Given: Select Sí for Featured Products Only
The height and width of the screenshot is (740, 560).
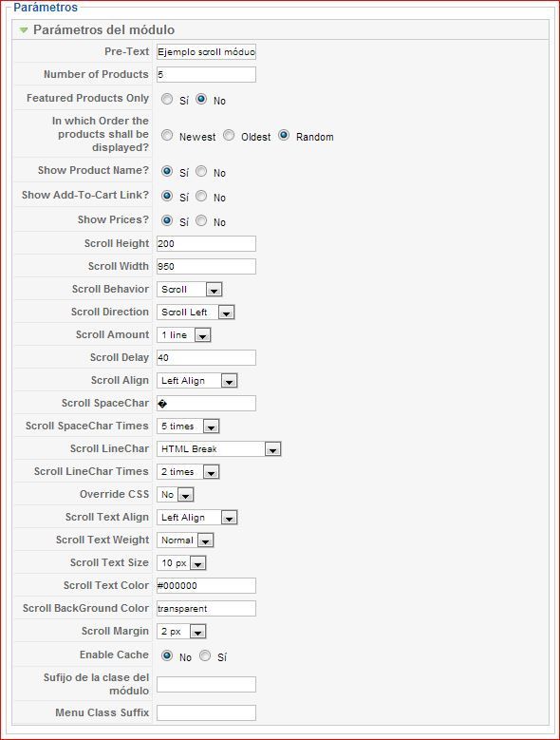Looking at the screenshot, I should (167, 99).
